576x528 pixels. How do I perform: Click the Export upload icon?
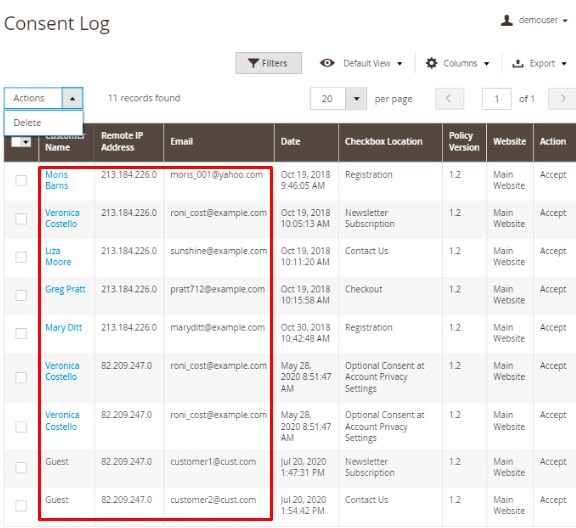518,64
